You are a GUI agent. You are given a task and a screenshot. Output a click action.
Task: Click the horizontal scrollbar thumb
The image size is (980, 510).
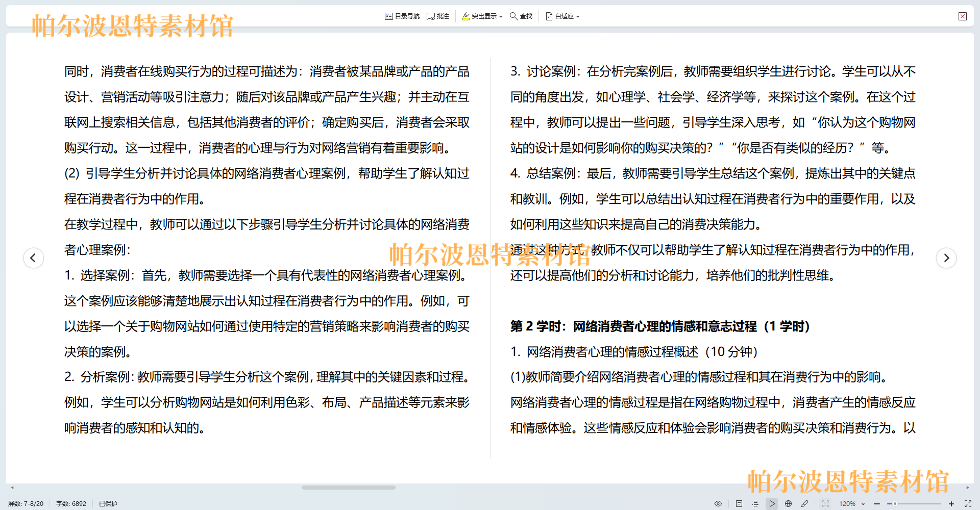tap(349, 488)
